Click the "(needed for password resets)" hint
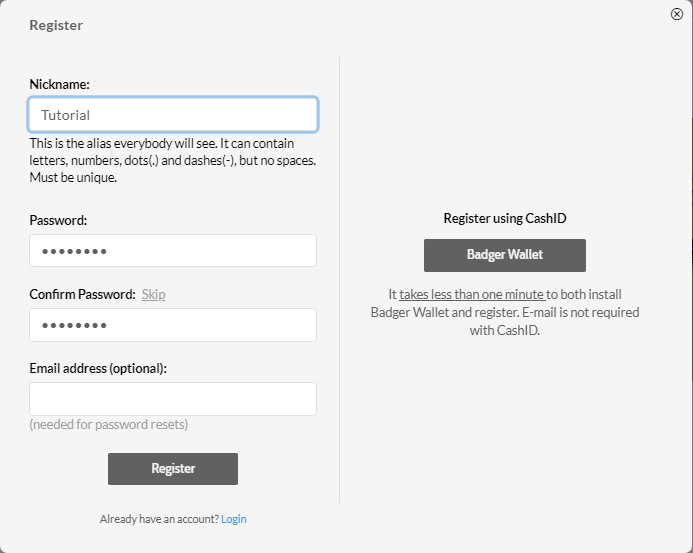The height and width of the screenshot is (553, 693). click(109, 424)
